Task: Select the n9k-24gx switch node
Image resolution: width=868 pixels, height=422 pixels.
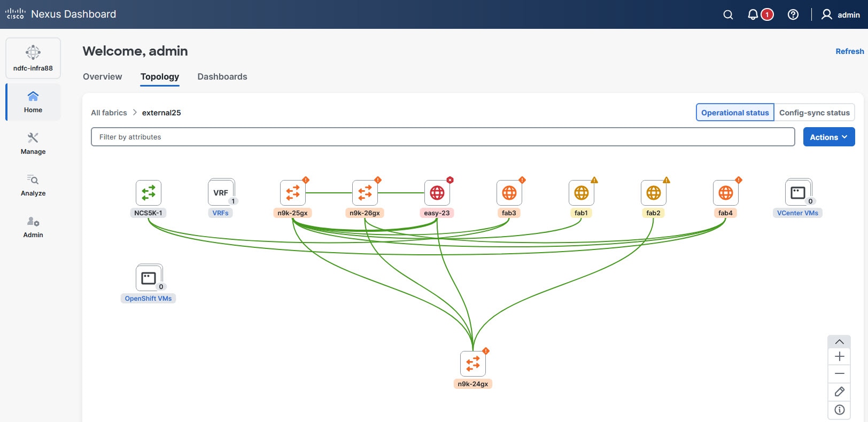Action: [473, 364]
